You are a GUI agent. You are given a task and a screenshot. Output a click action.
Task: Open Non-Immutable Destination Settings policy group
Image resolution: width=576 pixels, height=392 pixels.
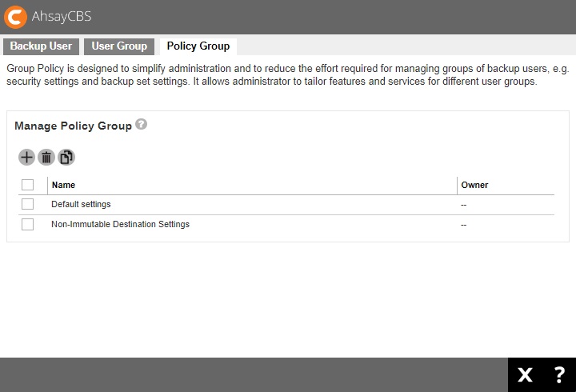(x=120, y=224)
